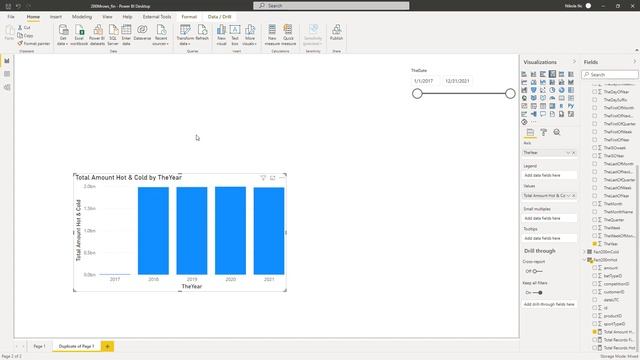Select the Python visual icon

tap(571, 106)
